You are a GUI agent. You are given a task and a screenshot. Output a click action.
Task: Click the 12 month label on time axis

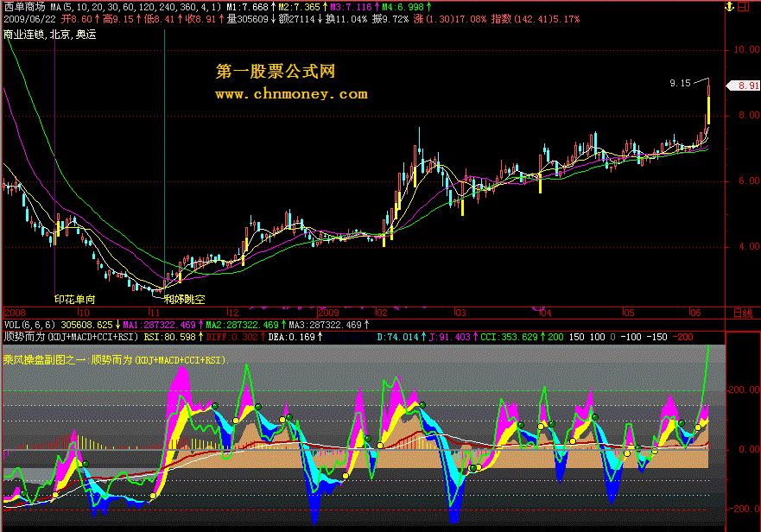click(x=233, y=313)
